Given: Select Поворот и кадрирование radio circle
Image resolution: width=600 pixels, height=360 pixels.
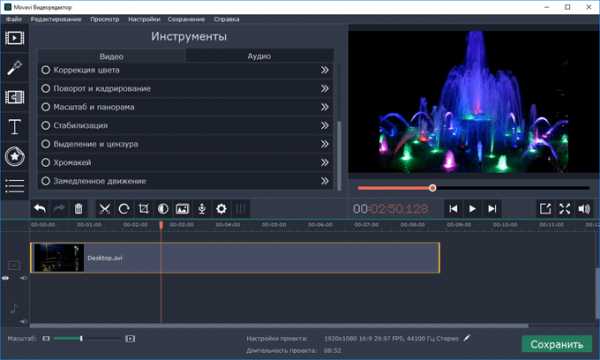Looking at the screenshot, I should point(46,88).
